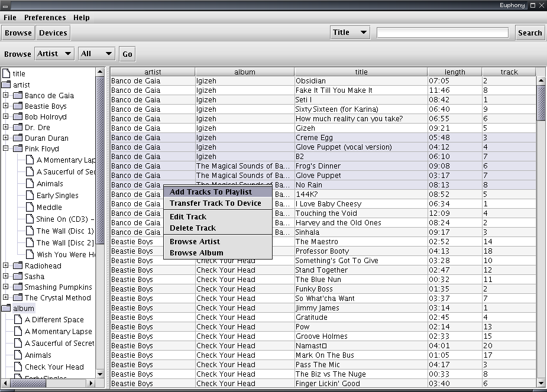Click the Animals document icon under Pink Floyd
This screenshot has height=392, width=547.
30,183
